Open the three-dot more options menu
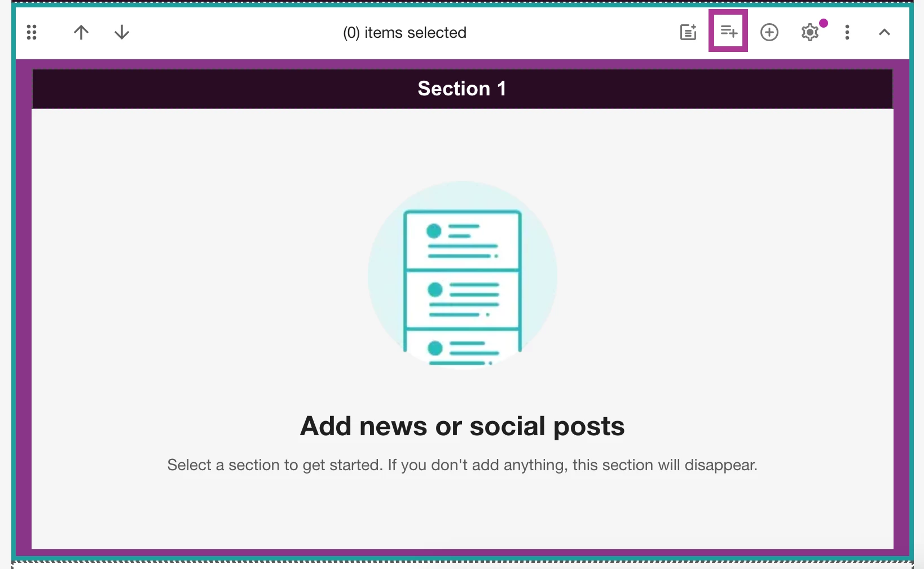The height and width of the screenshot is (569, 924). (847, 32)
